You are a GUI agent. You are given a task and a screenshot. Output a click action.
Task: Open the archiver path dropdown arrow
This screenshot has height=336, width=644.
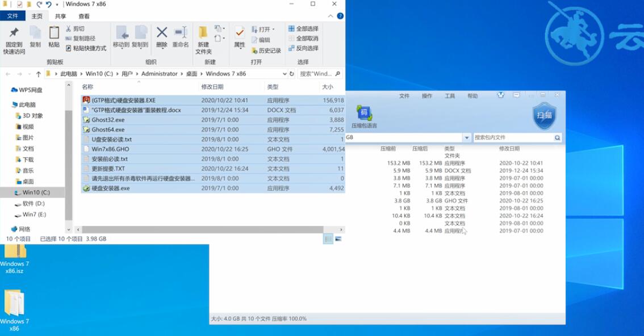(467, 138)
